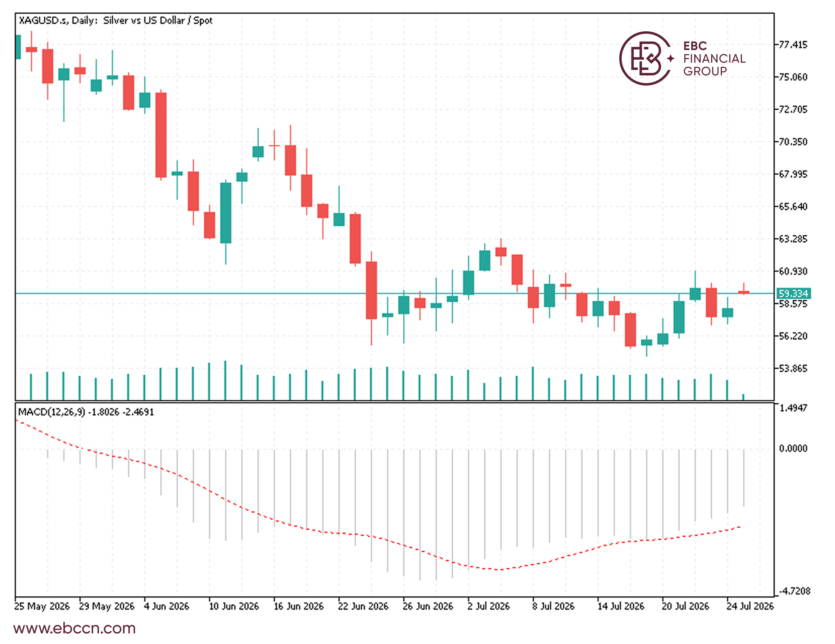The width and height of the screenshot is (835, 644).
Task: Click the 8 Jul 2026 date marker
Action: (553, 607)
